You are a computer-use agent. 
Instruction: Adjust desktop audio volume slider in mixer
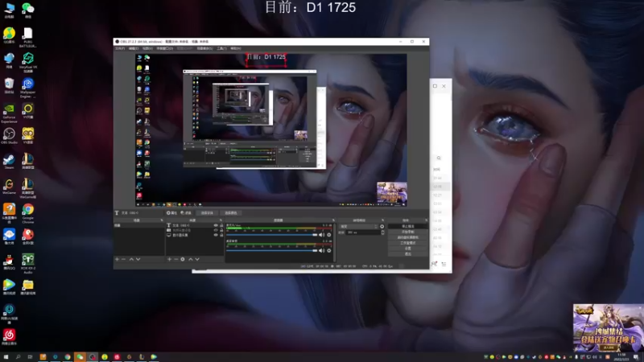pos(272,250)
